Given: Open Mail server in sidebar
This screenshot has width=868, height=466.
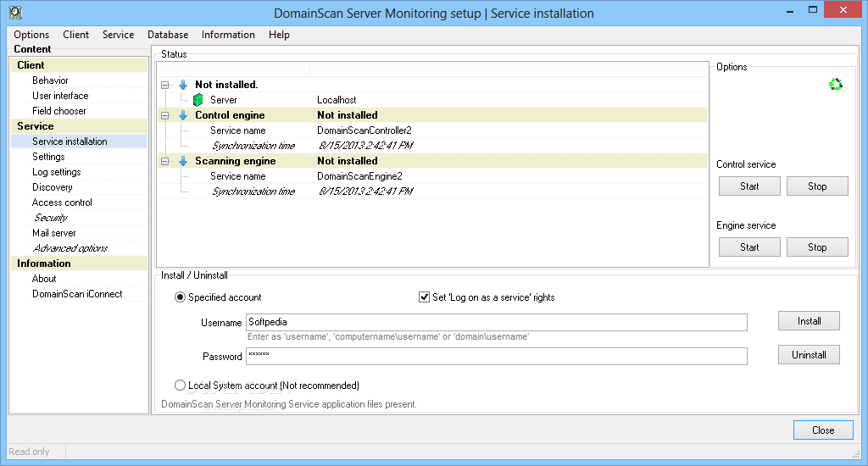Looking at the screenshot, I should point(54,233).
